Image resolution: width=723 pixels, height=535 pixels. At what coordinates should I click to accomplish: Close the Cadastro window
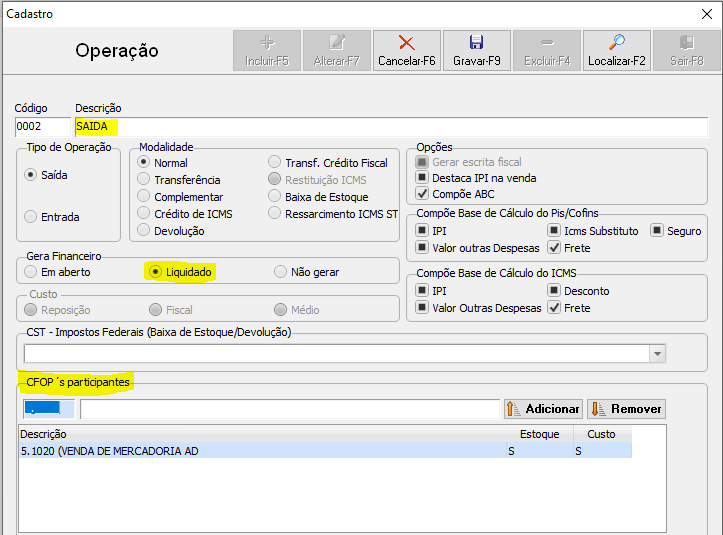[x=708, y=14]
